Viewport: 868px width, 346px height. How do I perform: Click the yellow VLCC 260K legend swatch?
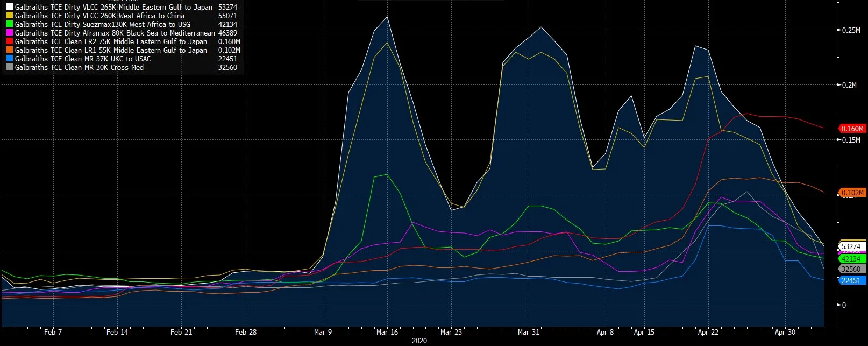[x=9, y=16]
